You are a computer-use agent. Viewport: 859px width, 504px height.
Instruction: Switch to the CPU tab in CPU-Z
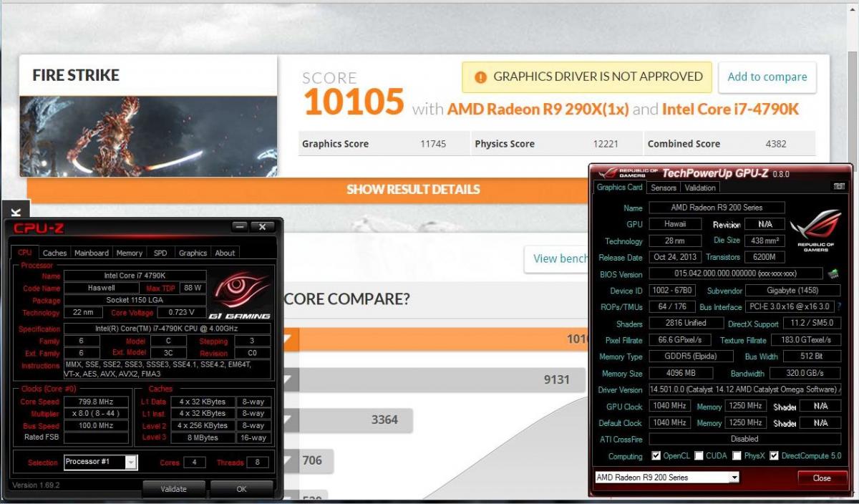pyautogui.click(x=24, y=253)
